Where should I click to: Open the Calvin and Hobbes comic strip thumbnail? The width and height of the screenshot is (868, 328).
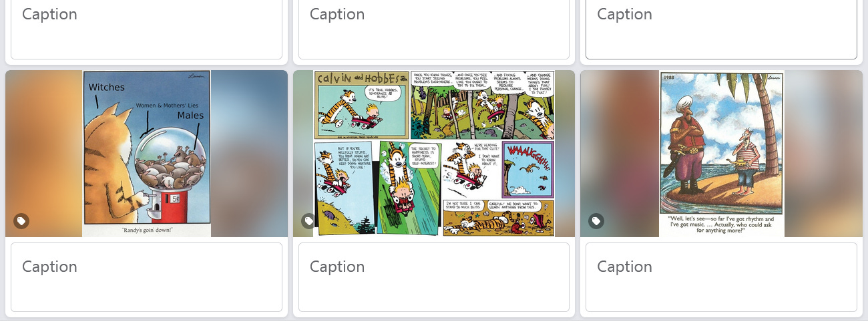coord(434,154)
